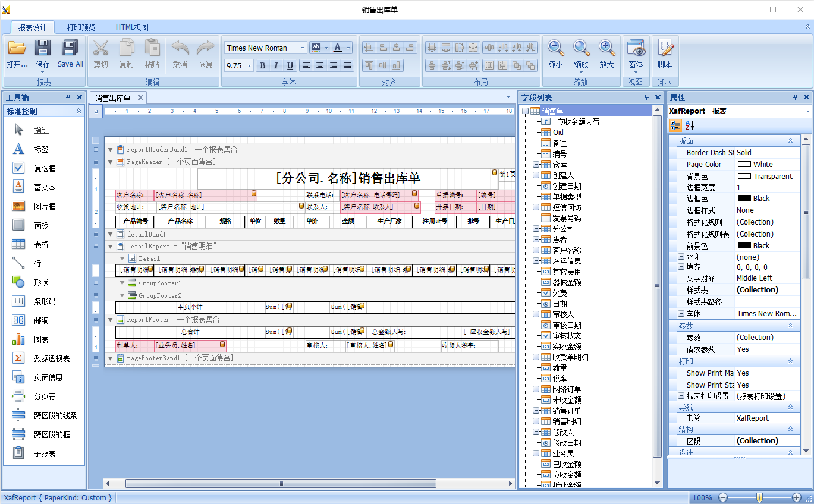Sort properties alphabetically
This screenshot has height=504, width=814.
(x=689, y=125)
